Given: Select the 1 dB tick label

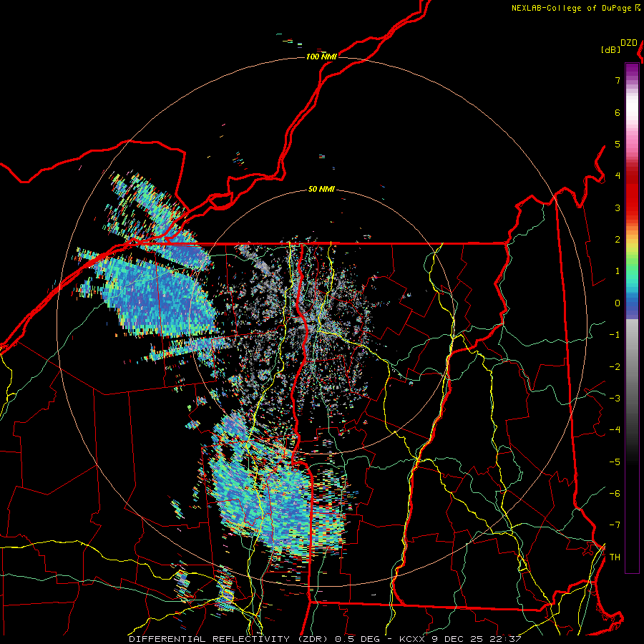Looking at the screenshot, I should [x=618, y=271].
